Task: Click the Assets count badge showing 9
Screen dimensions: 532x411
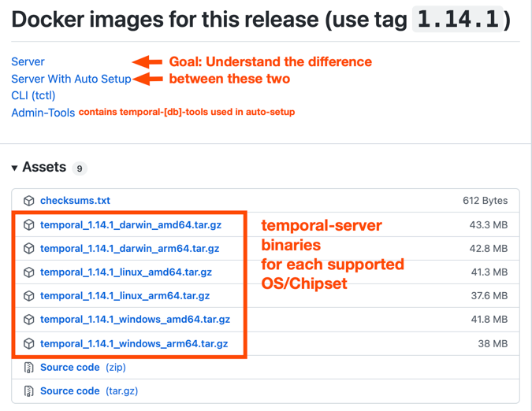Action: pyautogui.click(x=80, y=168)
